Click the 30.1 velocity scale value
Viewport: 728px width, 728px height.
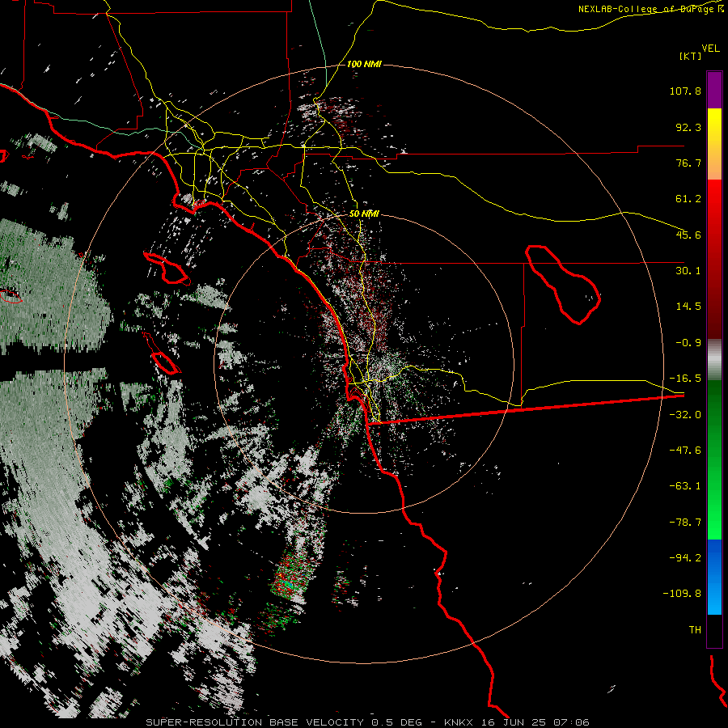(x=688, y=271)
